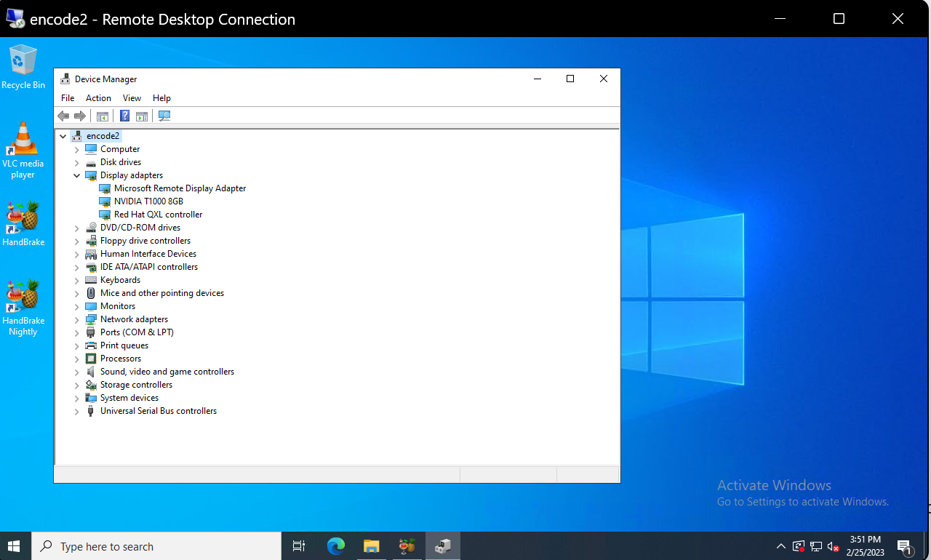Open the notification center icon
The image size is (931, 560).
coord(905,546)
